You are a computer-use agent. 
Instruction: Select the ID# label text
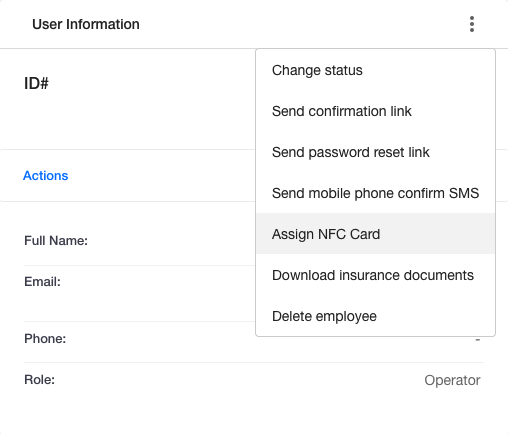point(36,83)
